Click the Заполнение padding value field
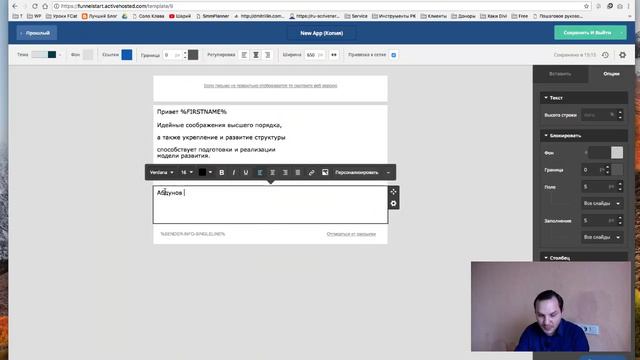The height and width of the screenshot is (360, 640). [x=598, y=220]
